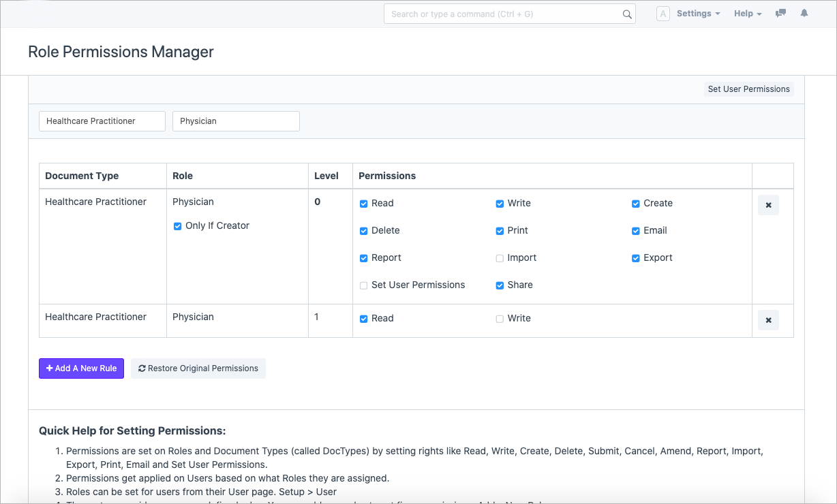Enable Set User Permissions checkbox
The height and width of the screenshot is (504, 837).
pyautogui.click(x=364, y=285)
